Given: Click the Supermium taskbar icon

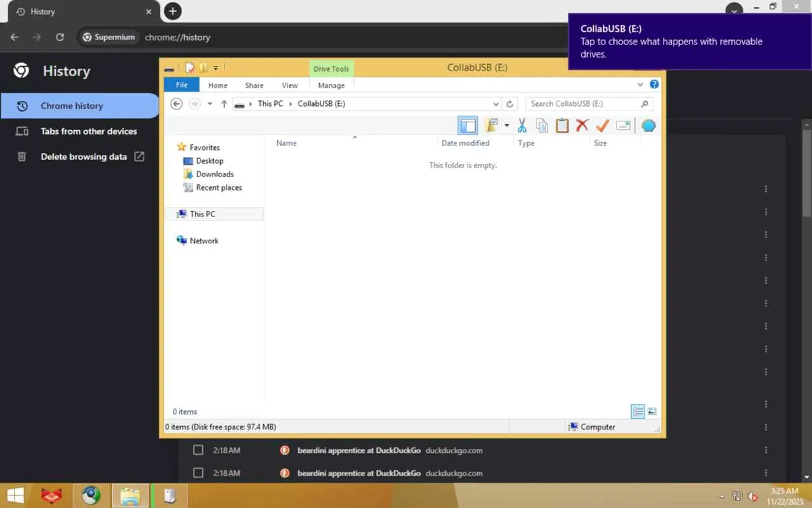Looking at the screenshot, I should tap(91, 495).
